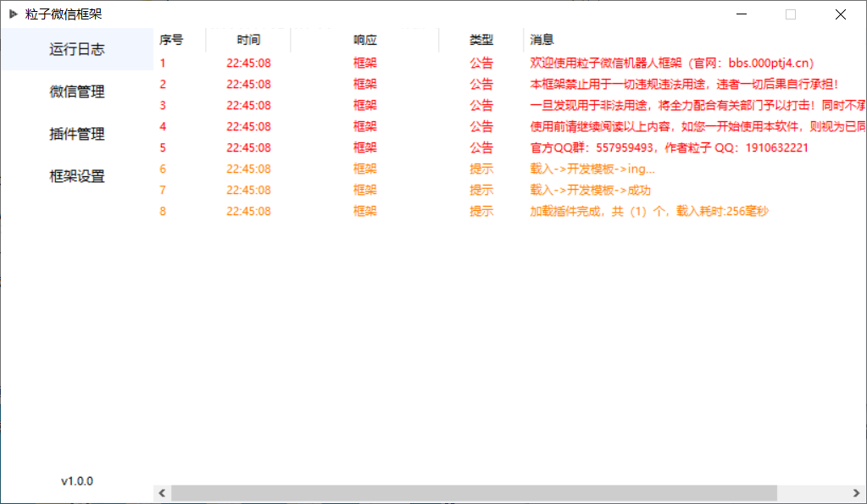Click the left scroll arrow of horizontal scrollbar
The image size is (867, 504).
pyautogui.click(x=161, y=493)
